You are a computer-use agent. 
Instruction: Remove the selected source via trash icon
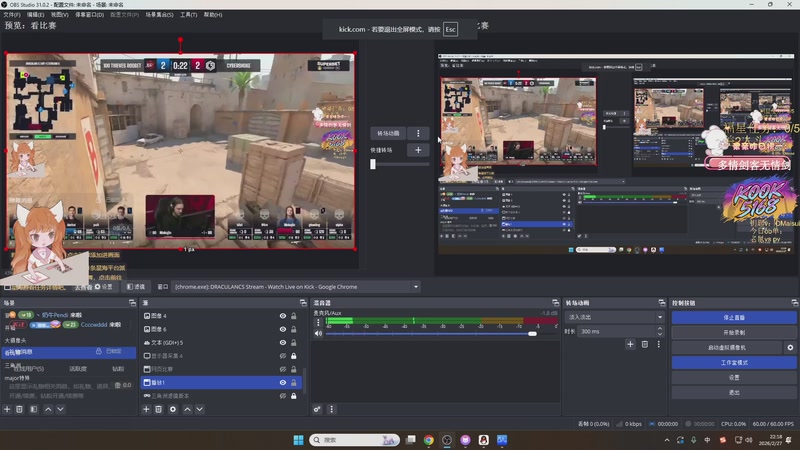[x=159, y=409]
